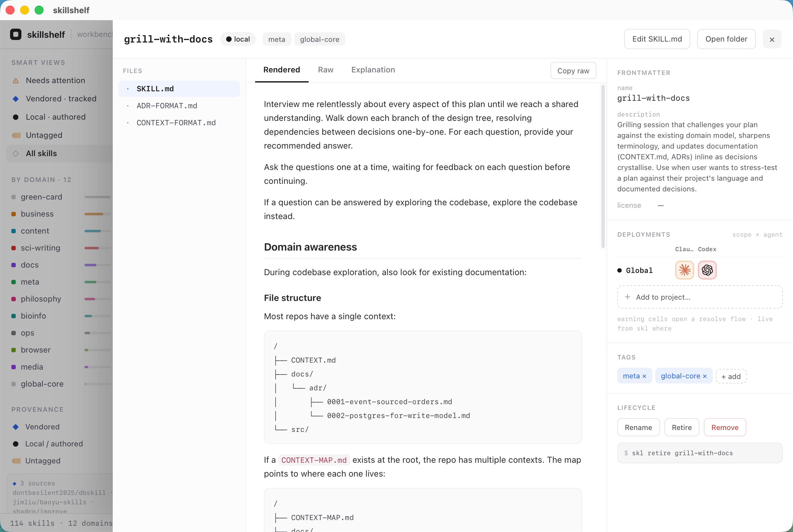Close the skill detail panel
The height and width of the screenshot is (532, 793).
(772, 39)
